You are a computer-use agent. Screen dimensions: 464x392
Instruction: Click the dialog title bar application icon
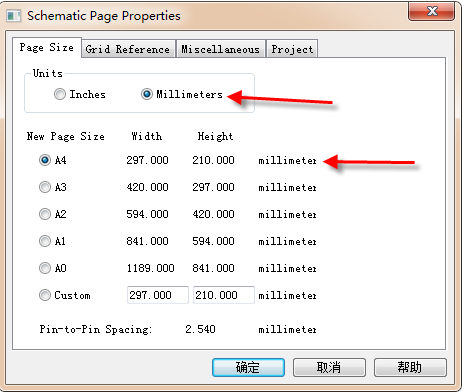(14, 16)
